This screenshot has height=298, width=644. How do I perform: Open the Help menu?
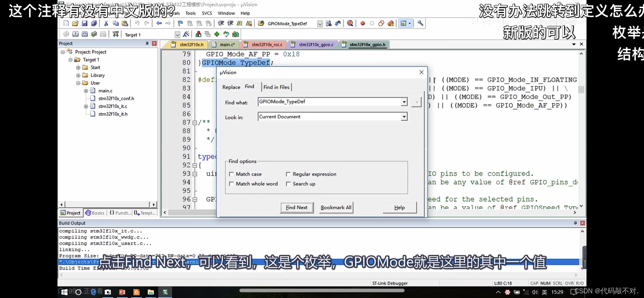[x=245, y=13]
